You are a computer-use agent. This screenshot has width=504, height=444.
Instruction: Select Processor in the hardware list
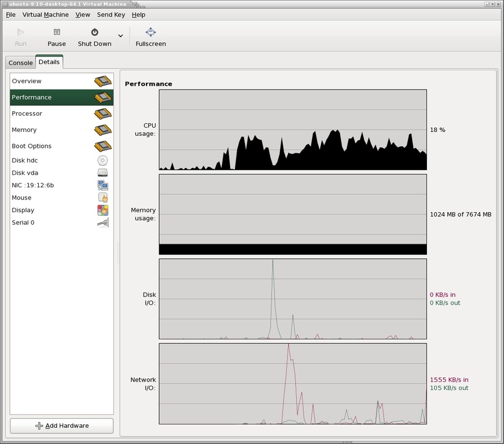point(27,114)
